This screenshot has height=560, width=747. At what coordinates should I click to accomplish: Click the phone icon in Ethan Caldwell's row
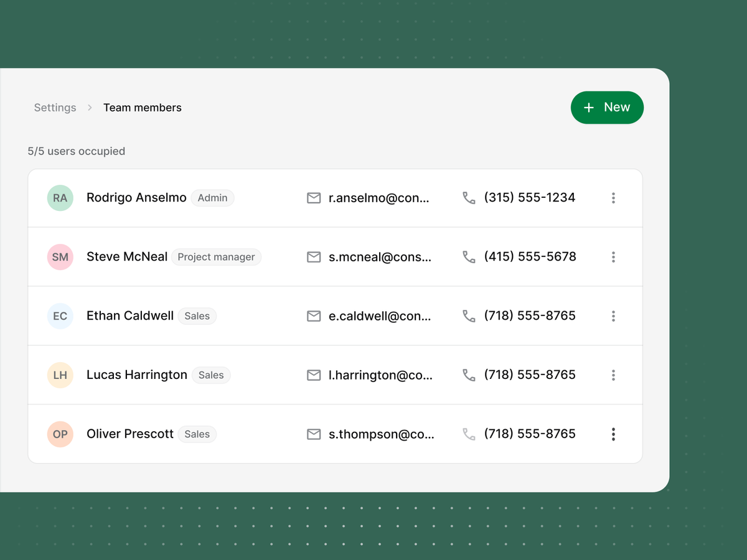[469, 316]
